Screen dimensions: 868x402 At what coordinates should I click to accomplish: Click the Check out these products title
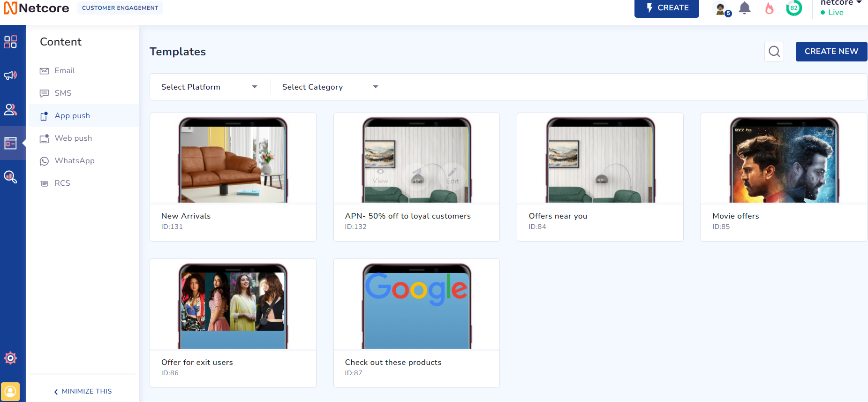click(x=393, y=362)
